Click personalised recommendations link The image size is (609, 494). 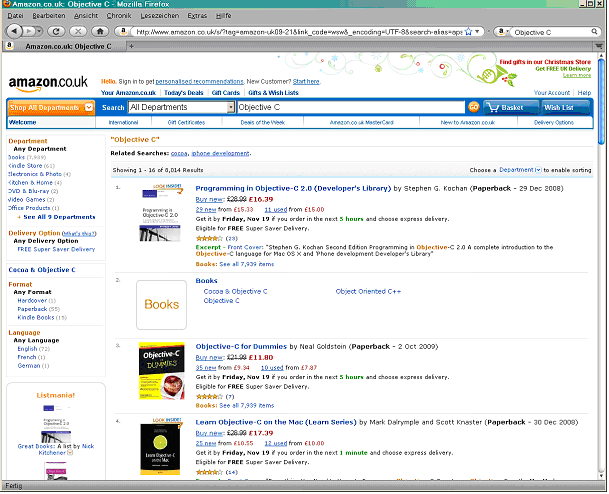pos(199,82)
